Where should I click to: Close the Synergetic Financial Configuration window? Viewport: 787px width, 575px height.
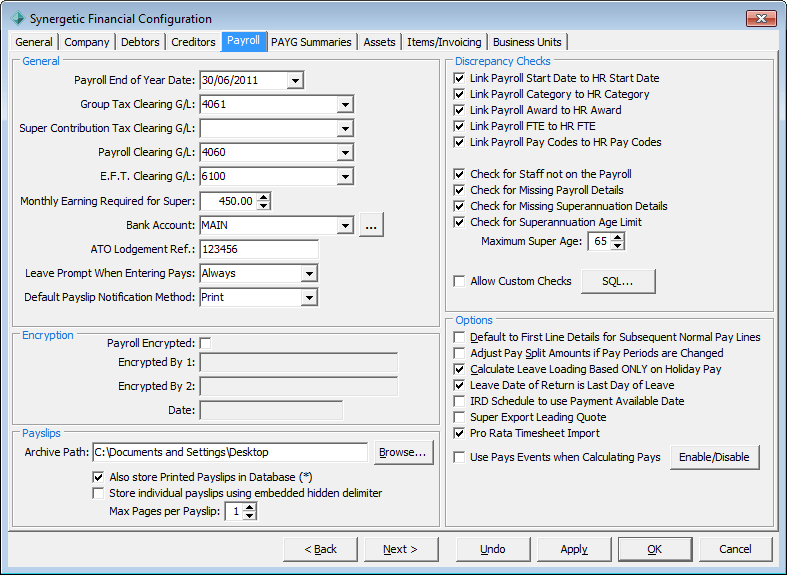coord(761,19)
